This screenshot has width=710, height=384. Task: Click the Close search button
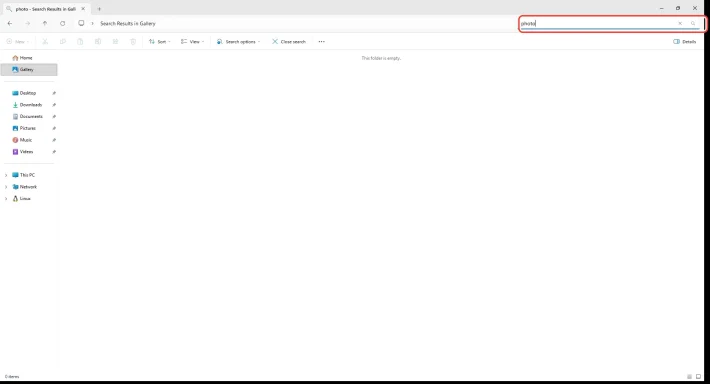click(x=289, y=42)
